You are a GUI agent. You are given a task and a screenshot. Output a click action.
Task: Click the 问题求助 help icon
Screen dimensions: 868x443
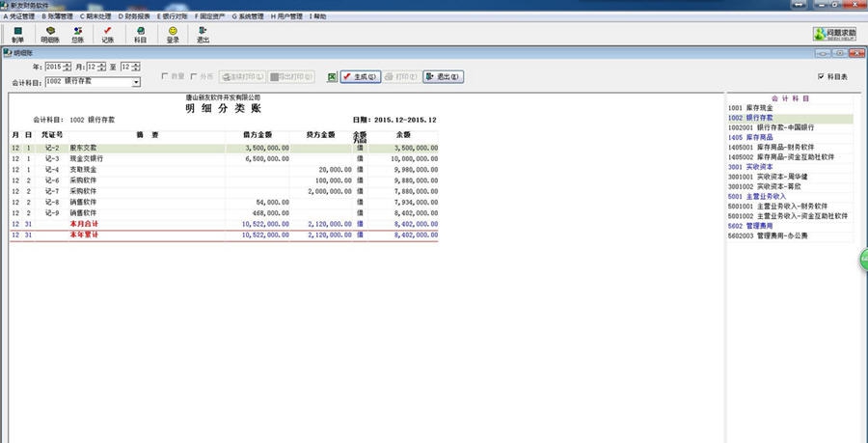coord(834,35)
